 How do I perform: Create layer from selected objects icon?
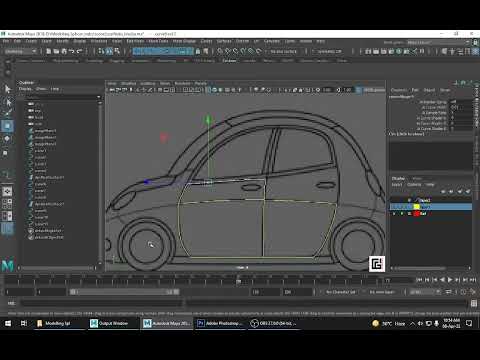(x=468, y=191)
